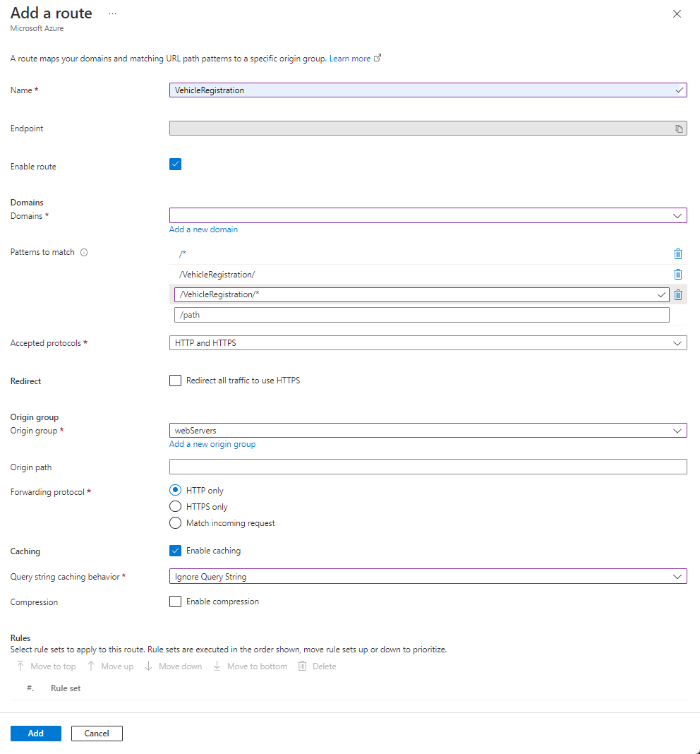Copy the Endpoint value
Viewport: 700px width, 754px height.
tap(679, 128)
